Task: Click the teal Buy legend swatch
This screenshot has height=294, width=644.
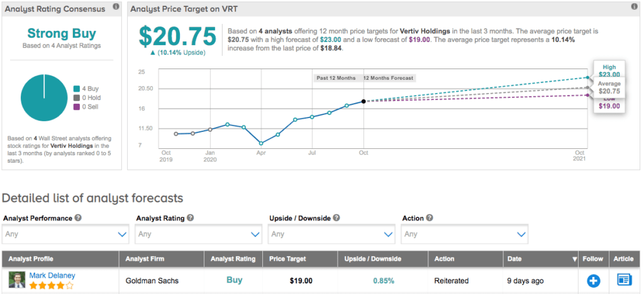Action: pos(77,89)
